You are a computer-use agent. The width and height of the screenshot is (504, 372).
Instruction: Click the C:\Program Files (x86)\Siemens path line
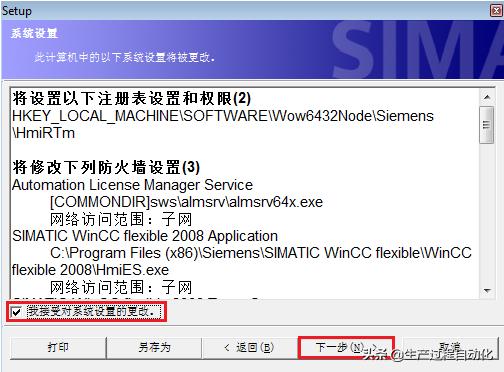click(x=261, y=253)
